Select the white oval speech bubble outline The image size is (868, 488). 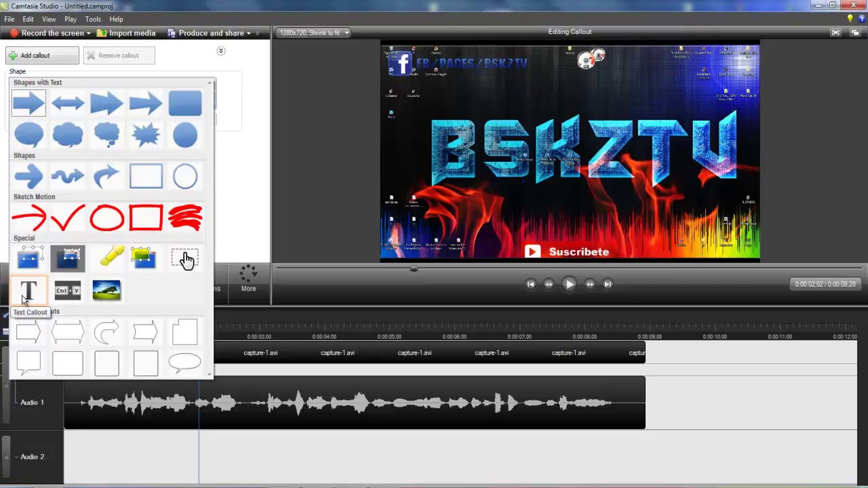[x=184, y=363]
